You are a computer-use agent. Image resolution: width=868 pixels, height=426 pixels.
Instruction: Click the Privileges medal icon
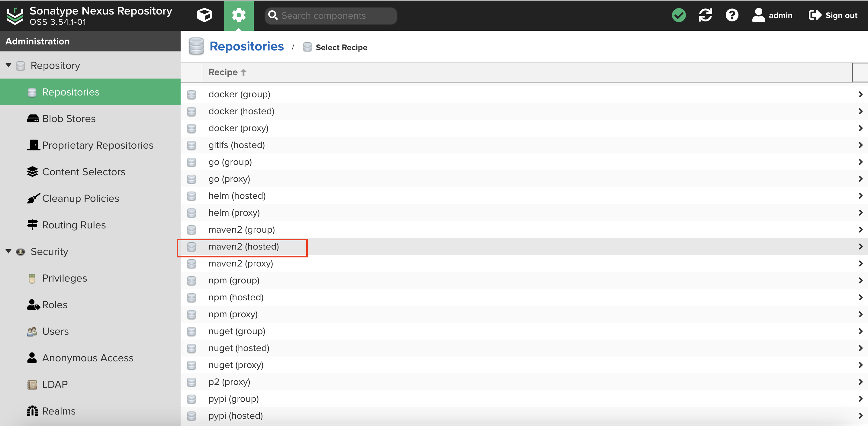click(x=32, y=278)
